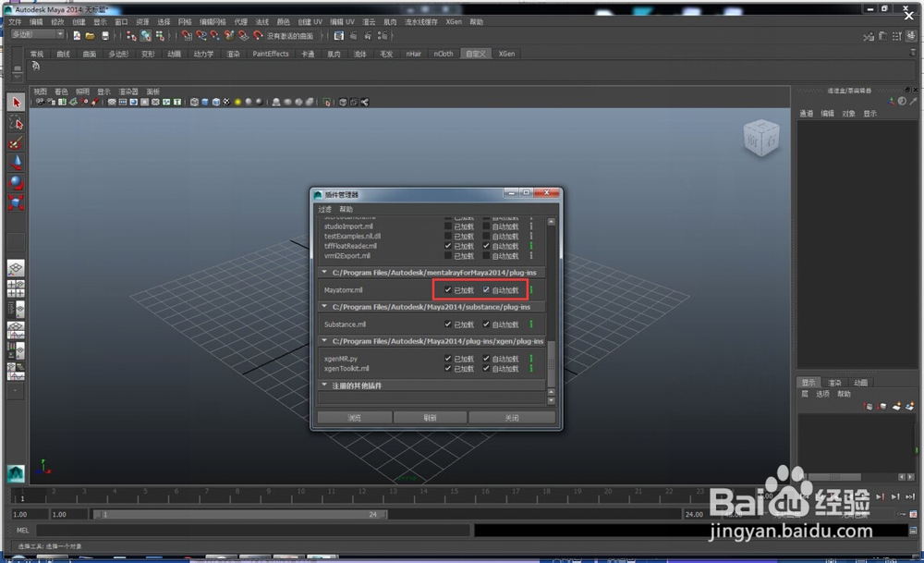The image size is (924, 563).
Task: Collapse the mentalrayForMaya2014 plug-ins section
Action: coord(324,273)
